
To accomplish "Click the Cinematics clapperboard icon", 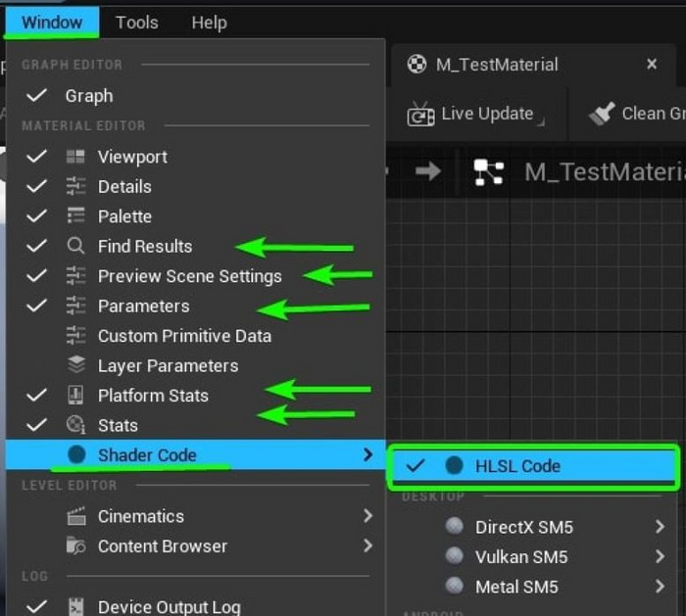I will (76, 516).
